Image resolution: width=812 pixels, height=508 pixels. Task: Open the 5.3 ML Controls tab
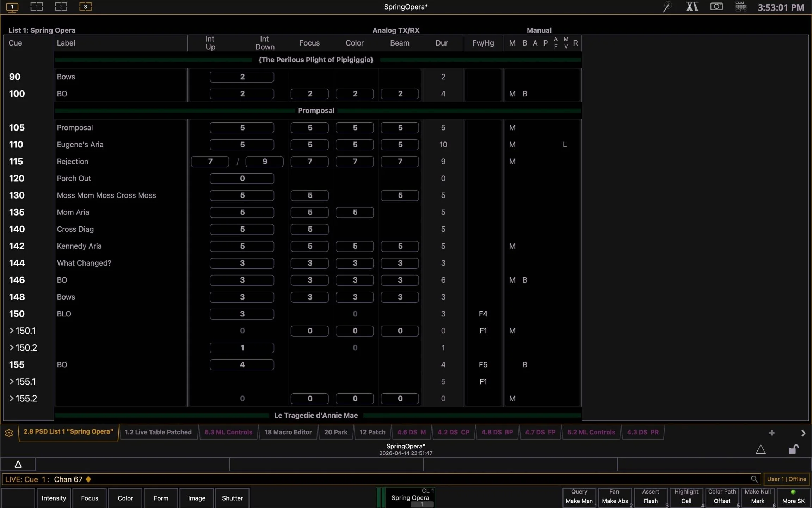tap(228, 432)
